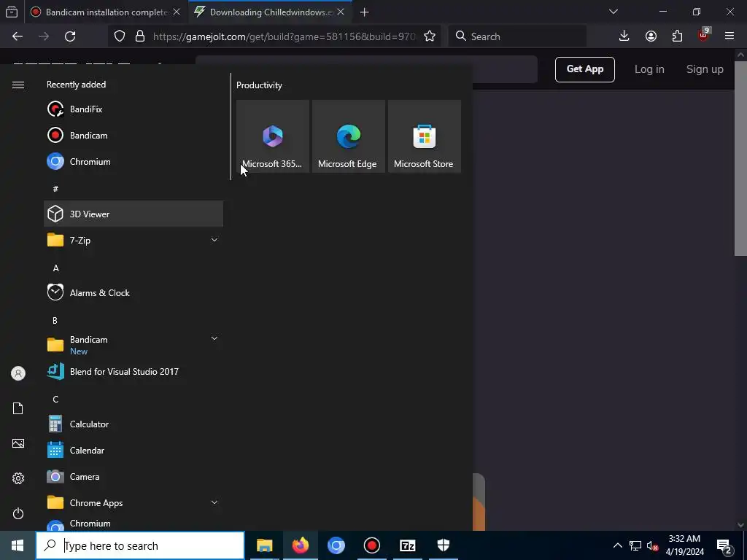The height and width of the screenshot is (560, 747).
Task: Go back to previous page
Action: (18, 36)
